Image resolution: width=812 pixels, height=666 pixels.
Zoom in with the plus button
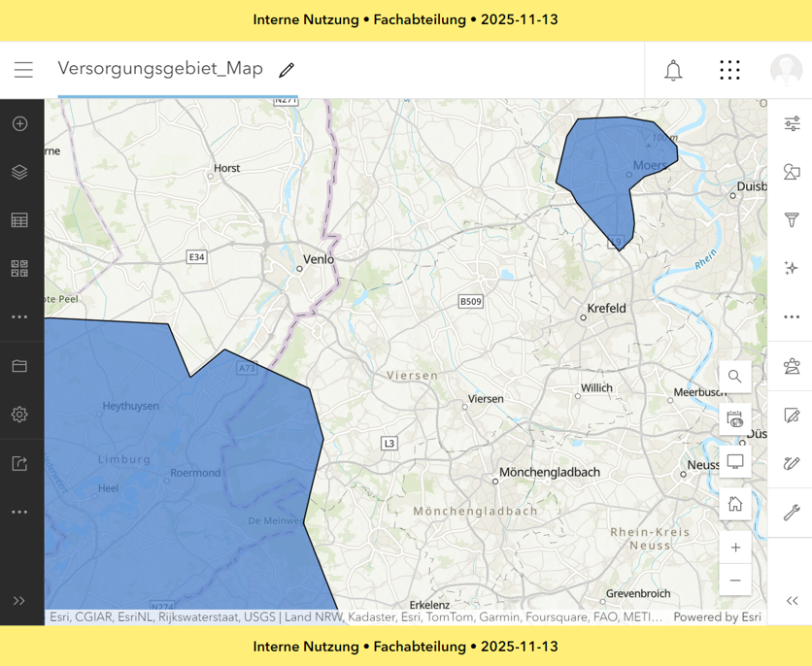click(735, 548)
